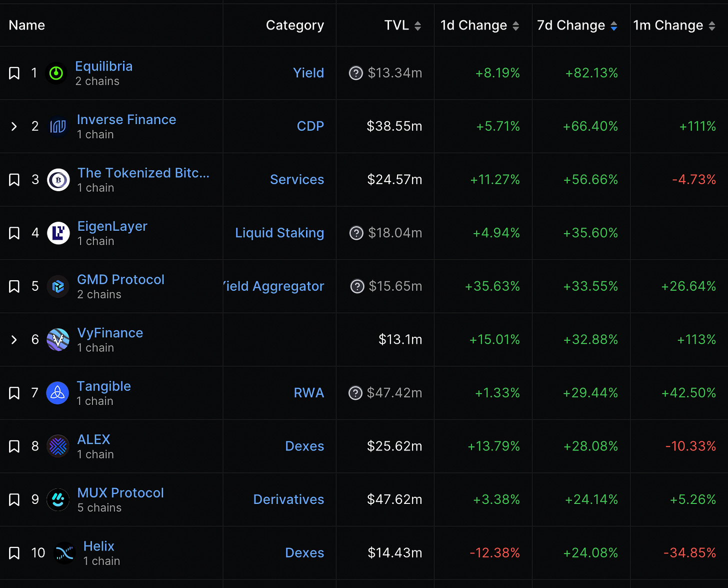This screenshot has height=588, width=728.
Task: Expand the Inverse Finance row
Action: pyautogui.click(x=14, y=127)
